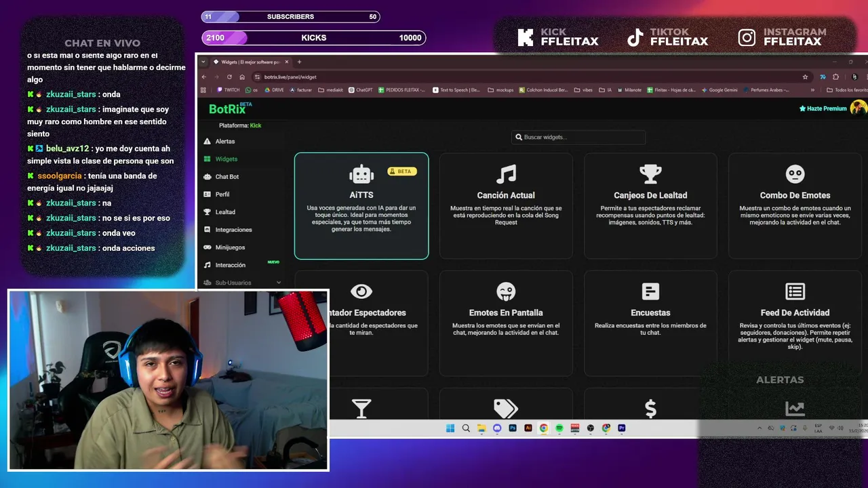Open the Windows Start menu
This screenshot has width=868, height=488.
click(450, 428)
